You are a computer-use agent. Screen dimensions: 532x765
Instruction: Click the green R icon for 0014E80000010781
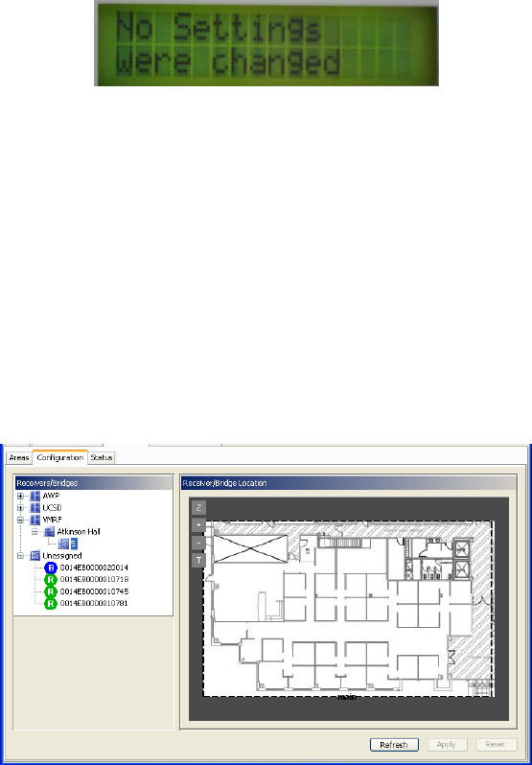50,604
